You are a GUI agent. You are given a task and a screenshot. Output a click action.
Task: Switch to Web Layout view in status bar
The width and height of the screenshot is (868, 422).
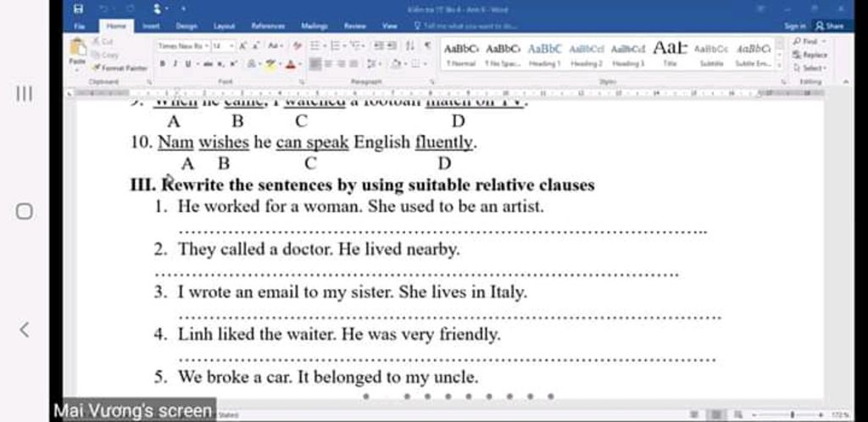pos(738,414)
